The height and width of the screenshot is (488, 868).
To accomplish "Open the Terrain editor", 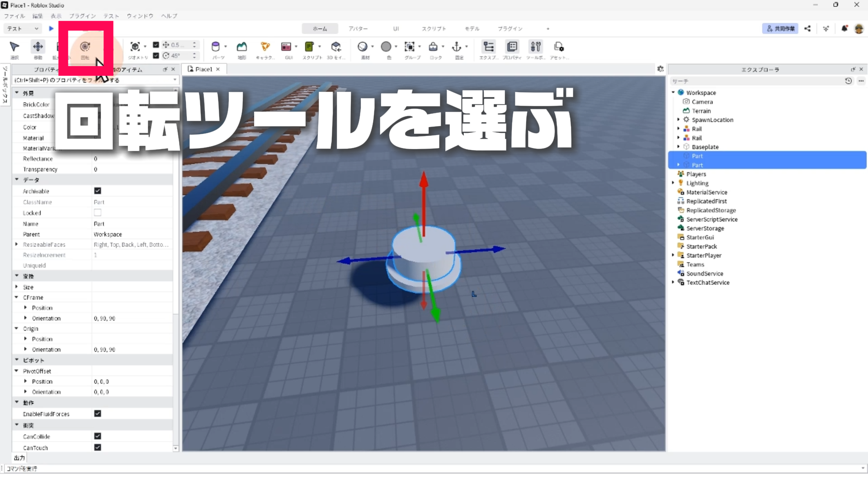I will (x=242, y=47).
